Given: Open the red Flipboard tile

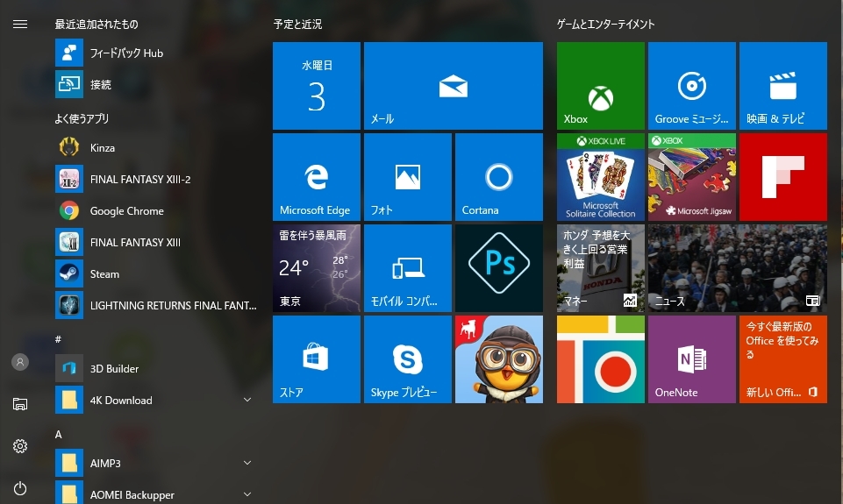Looking at the screenshot, I should pyautogui.click(x=782, y=177).
